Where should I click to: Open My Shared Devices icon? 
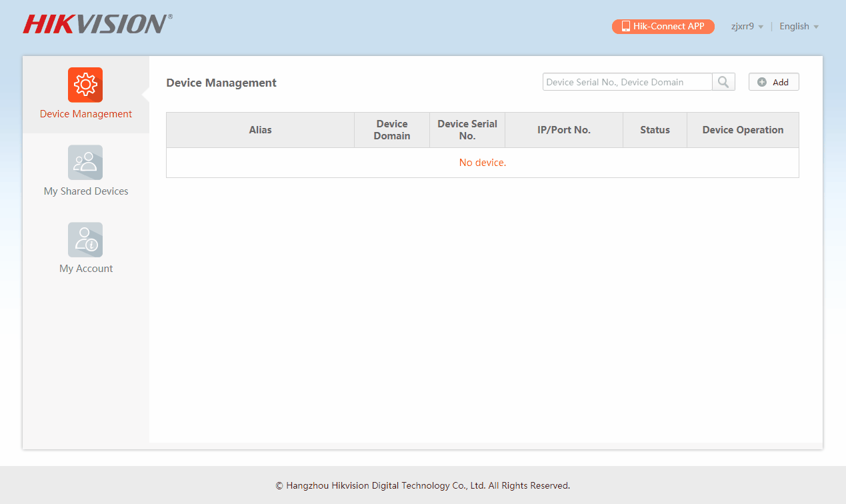(85, 162)
